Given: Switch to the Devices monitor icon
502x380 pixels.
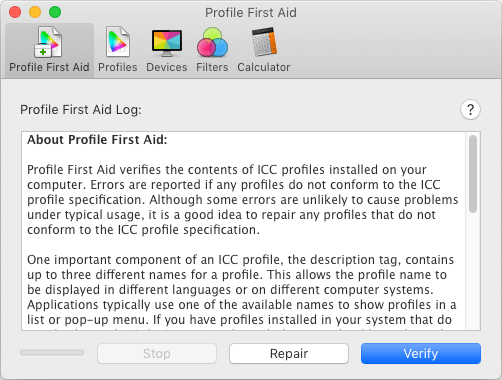Looking at the screenshot, I should (167, 43).
